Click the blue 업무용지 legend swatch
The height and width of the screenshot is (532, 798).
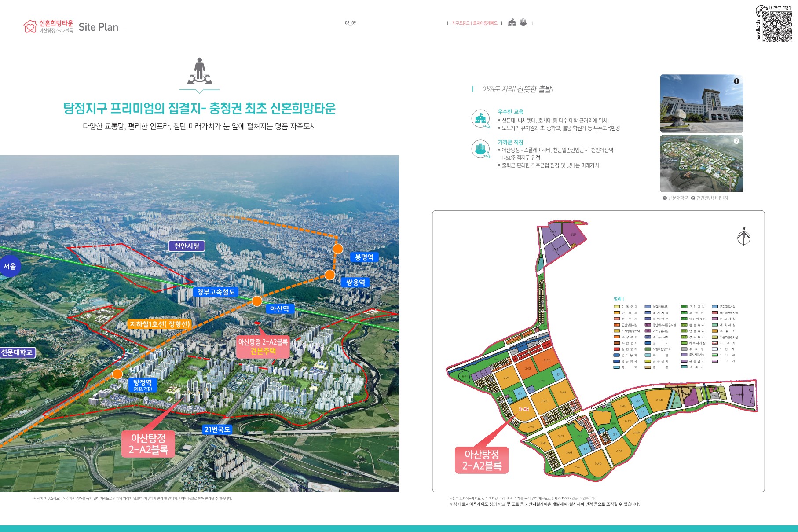coord(616,355)
